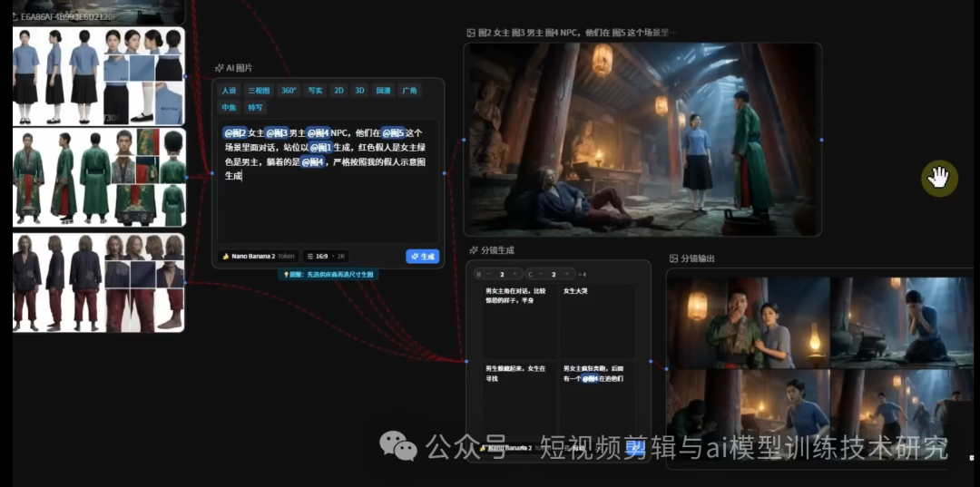
Task: Click the image icon beside 分镜输出 title
Action: 673,258
